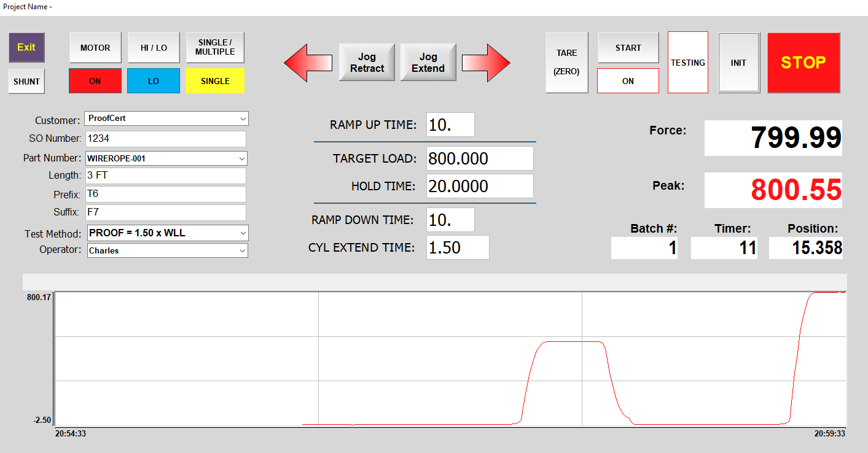Click the left red retract arrow
This screenshot has width=868, height=453.
tap(308, 62)
